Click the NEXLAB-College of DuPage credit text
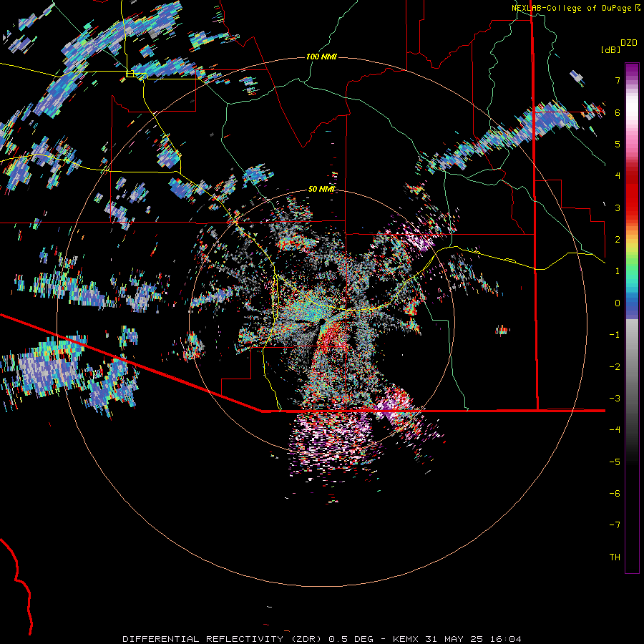This screenshot has width=644, height=644. coord(576,8)
